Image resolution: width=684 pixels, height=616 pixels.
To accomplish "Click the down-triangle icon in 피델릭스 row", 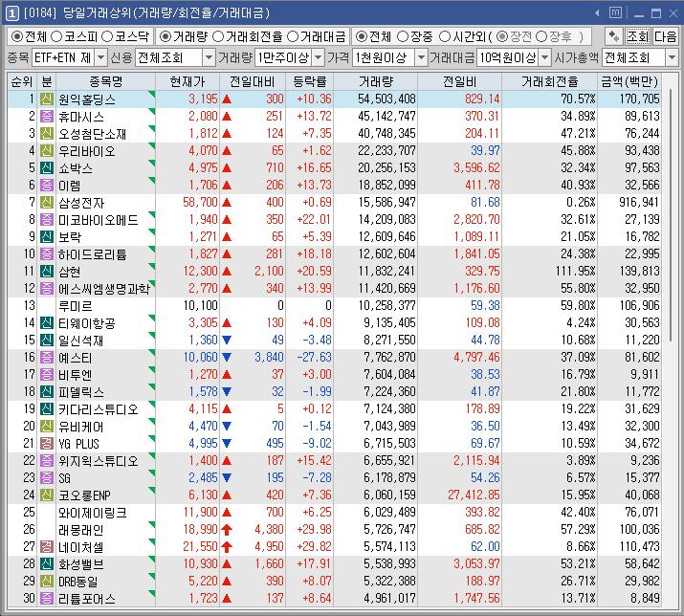I will [x=227, y=392].
